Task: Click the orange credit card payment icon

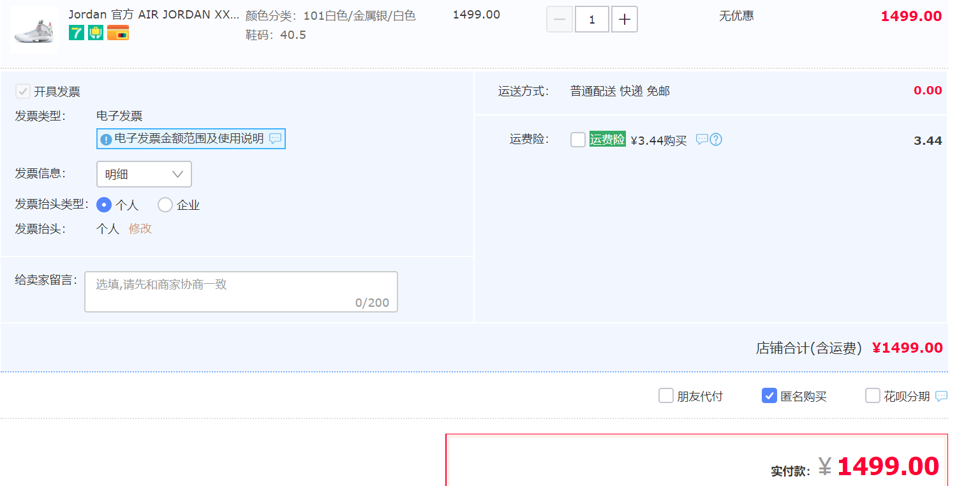Action: point(118,33)
